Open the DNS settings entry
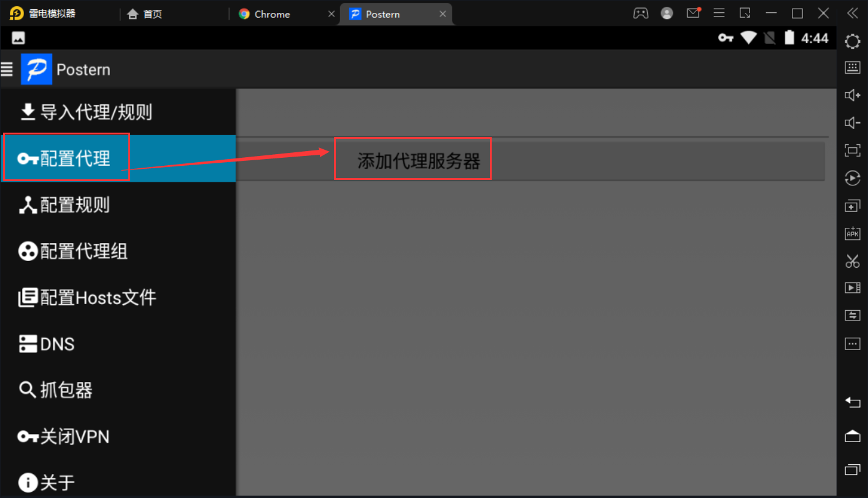 [x=118, y=344]
